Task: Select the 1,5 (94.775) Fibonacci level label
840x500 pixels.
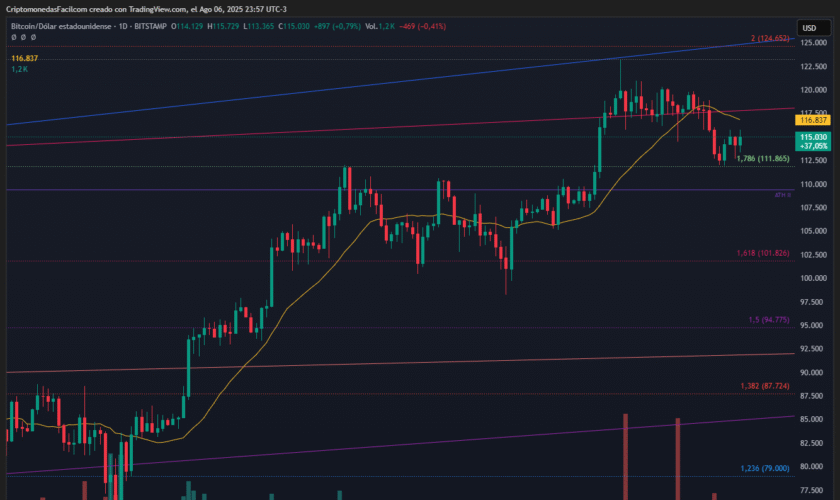Action: click(x=769, y=320)
